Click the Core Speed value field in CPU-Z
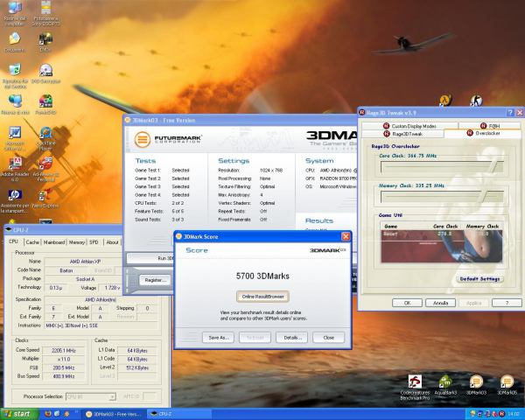The height and width of the screenshot is (420, 525). 63,350
